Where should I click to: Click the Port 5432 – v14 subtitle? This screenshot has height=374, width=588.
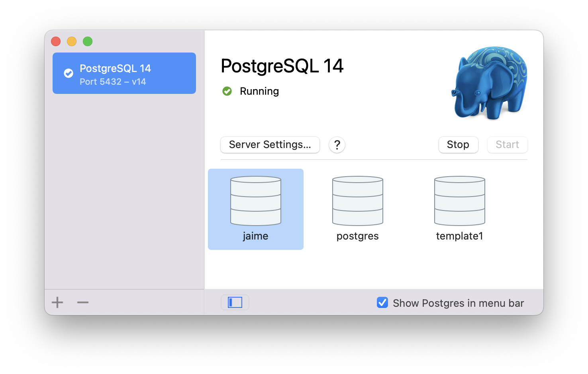tap(113, 82)
